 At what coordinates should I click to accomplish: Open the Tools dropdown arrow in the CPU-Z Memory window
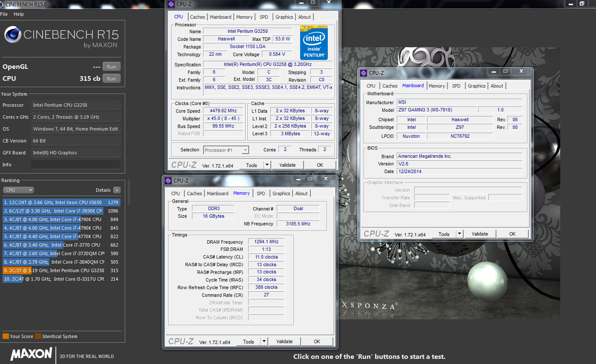click(x=264, y=341)
